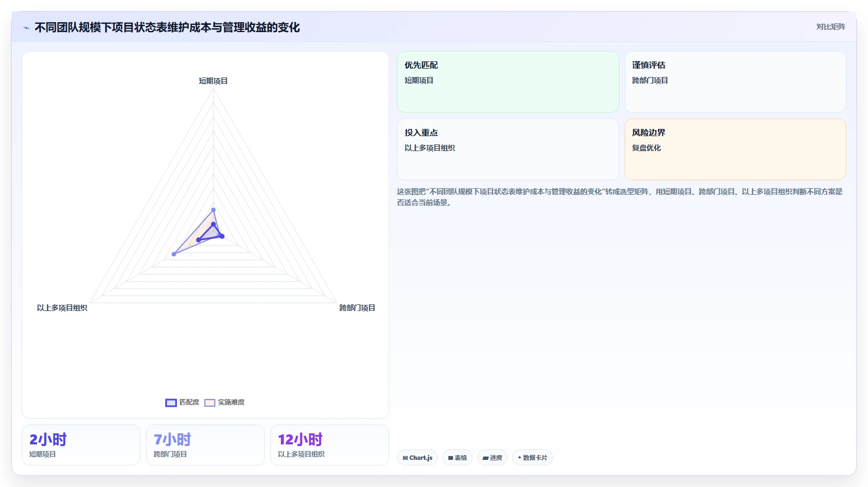The height and width of the screenshot is (487, 868).
Task: Click the 匹配度 point on the 以上多项目组织 axis
Action: (198, 240)
